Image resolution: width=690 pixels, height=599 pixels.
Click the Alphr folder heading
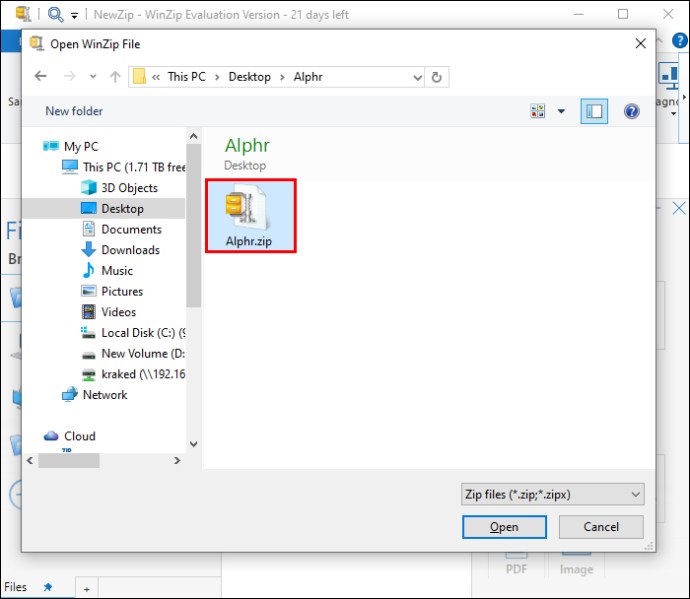(247, 146)
